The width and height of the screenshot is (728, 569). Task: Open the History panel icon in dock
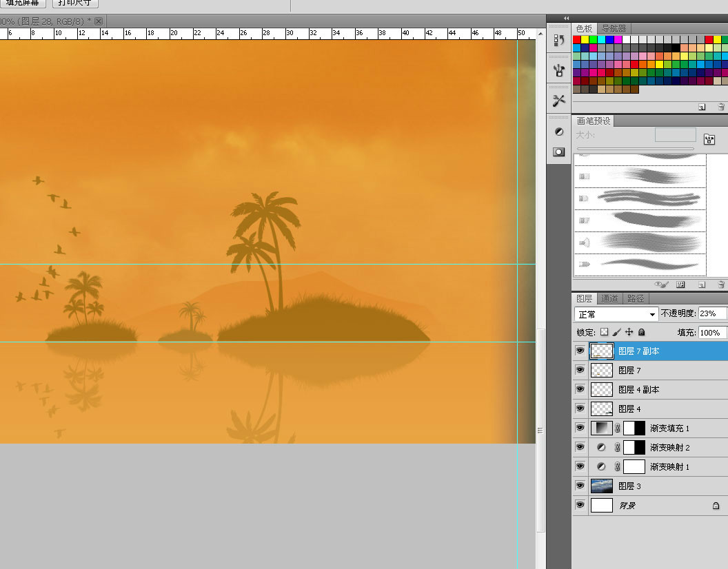[559, 41]
